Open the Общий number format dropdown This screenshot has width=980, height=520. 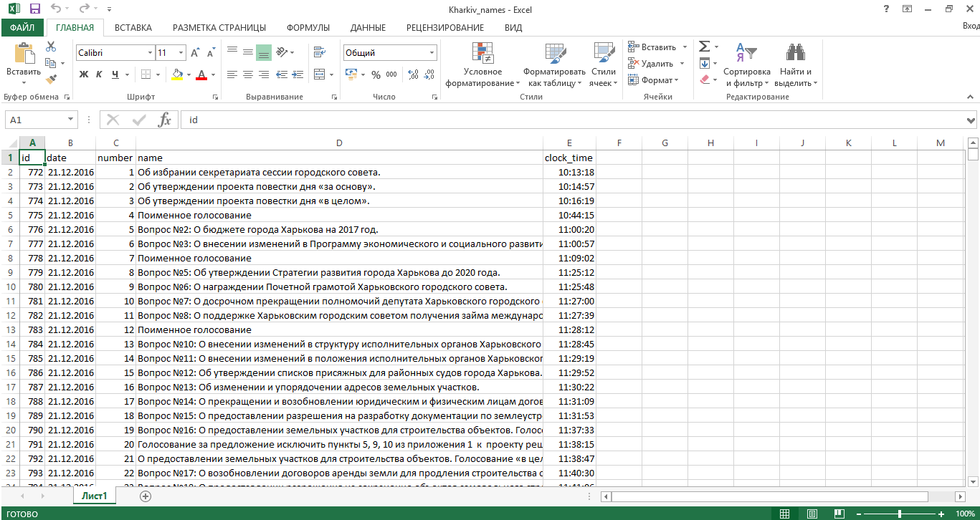click(432, 52)
